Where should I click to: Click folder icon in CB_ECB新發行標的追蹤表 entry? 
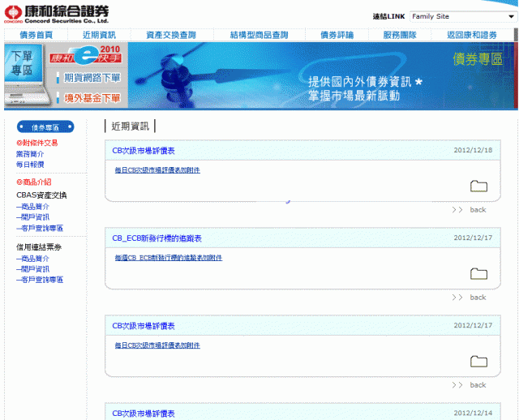[x=478, y=274]
